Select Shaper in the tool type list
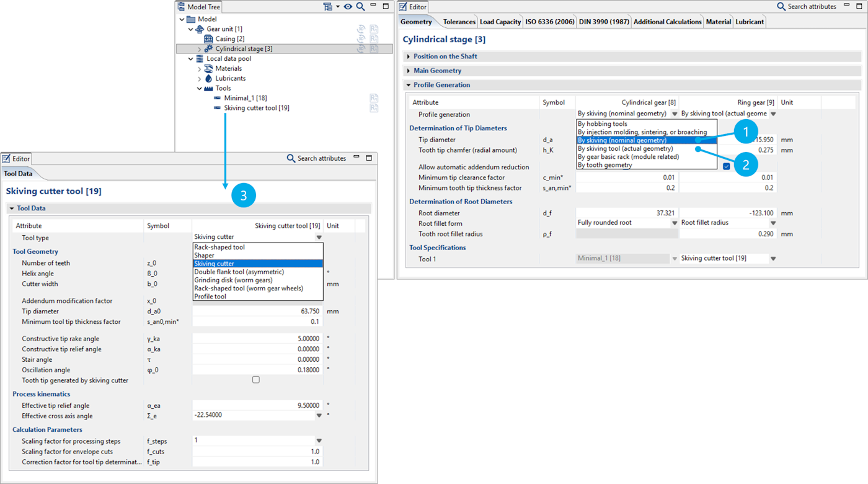Image resolution: width=868 pixels, height=484 pixels. click(204, 256)
